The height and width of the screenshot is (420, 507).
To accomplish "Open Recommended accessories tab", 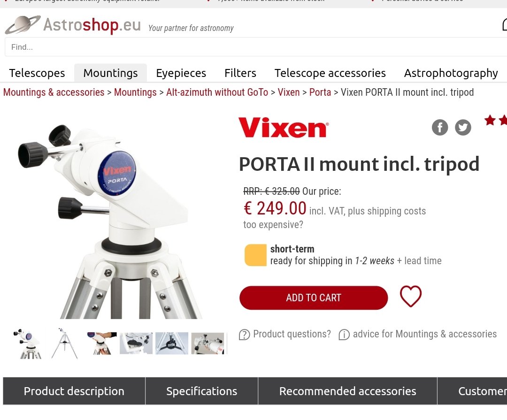I will (x=347, y=391).
